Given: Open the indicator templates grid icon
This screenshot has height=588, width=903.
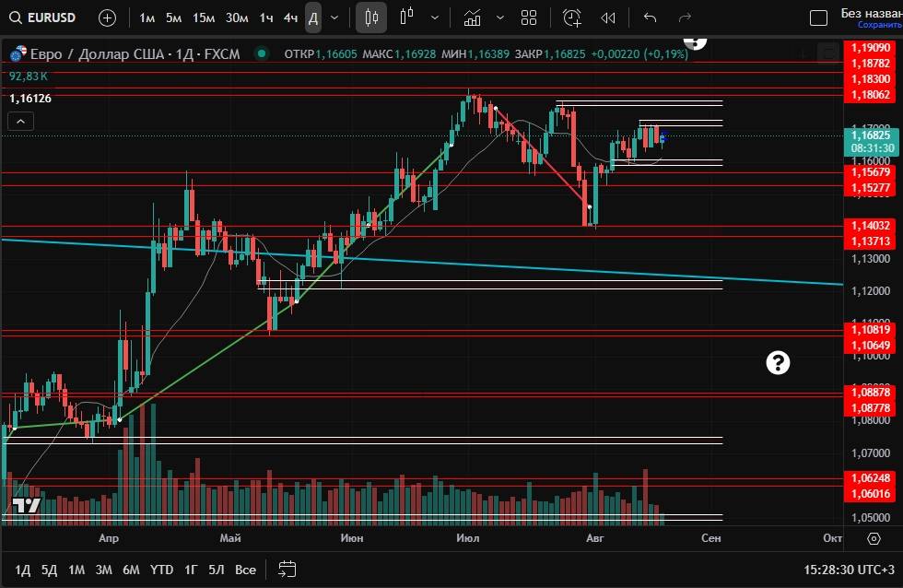Looking at the screenshot, I should pyautogui.click(x=529, y=18).
